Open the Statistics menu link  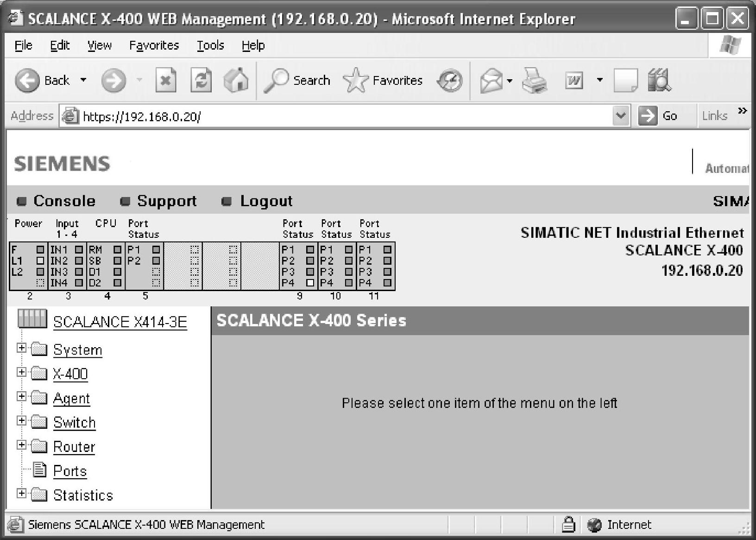coord(83,496)
